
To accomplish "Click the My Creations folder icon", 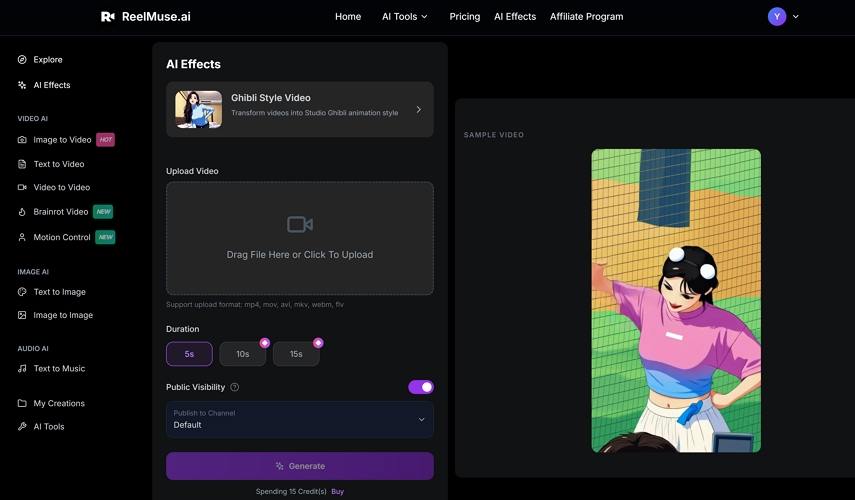I will click(22, 403).
